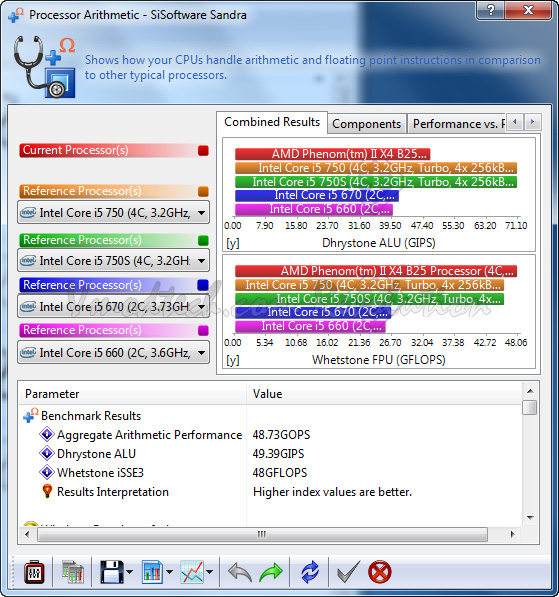Click the Intel Core i5 750S Dhrystone bar

[x=376, y=182]
